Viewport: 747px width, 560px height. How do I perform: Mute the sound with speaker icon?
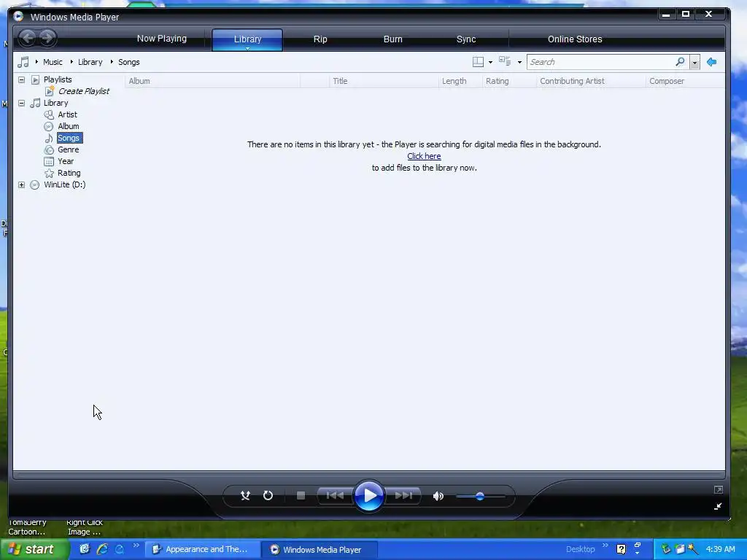pyautogui.click(x=438, y=496)
